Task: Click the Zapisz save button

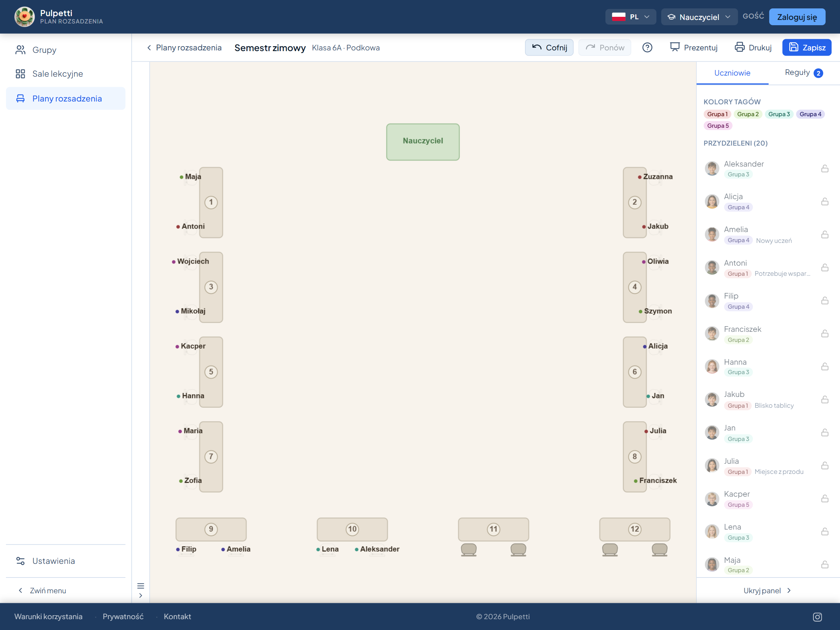Action: 807,48
